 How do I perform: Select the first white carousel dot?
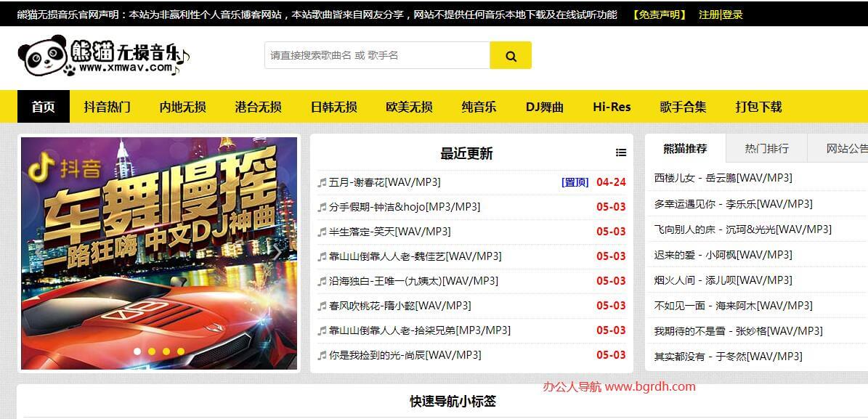(137, 351)
